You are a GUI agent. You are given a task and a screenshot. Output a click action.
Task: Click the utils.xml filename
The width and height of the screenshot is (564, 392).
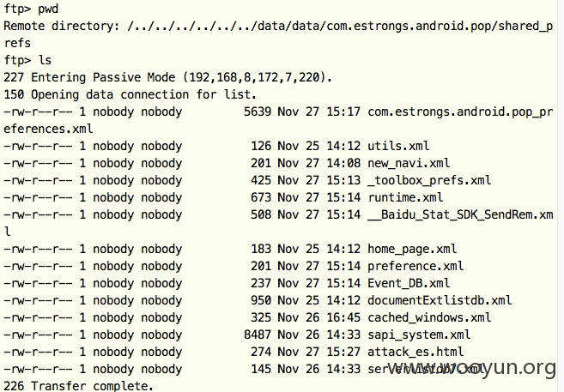398,146
